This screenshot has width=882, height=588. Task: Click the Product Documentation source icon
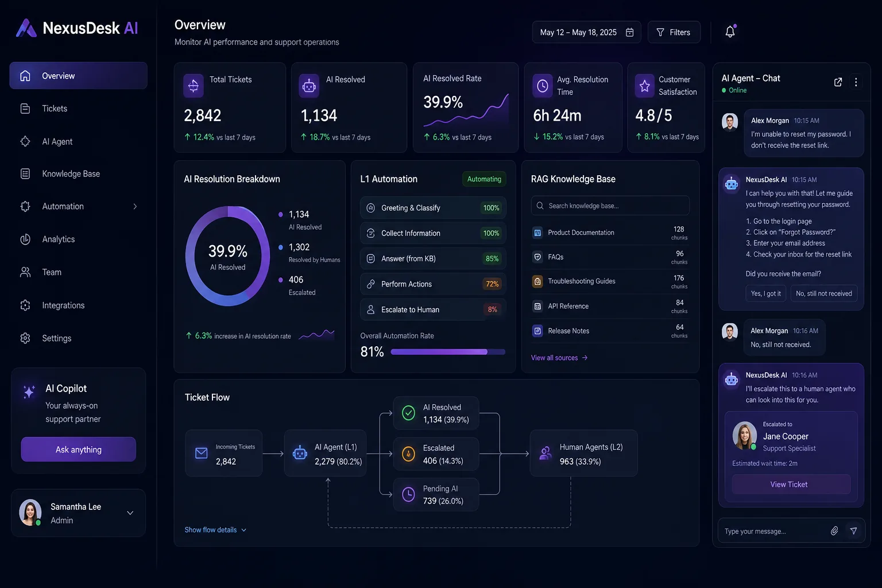coord(537,233)
